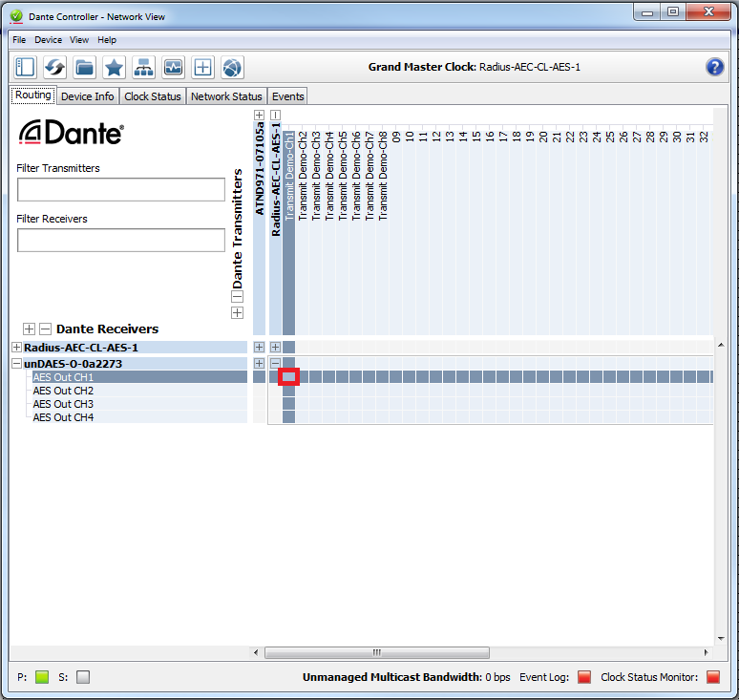This screenshot has height=700, width=739.
Task: Expand all Dante Receivers with plus
Action: [x=29, y=329]
